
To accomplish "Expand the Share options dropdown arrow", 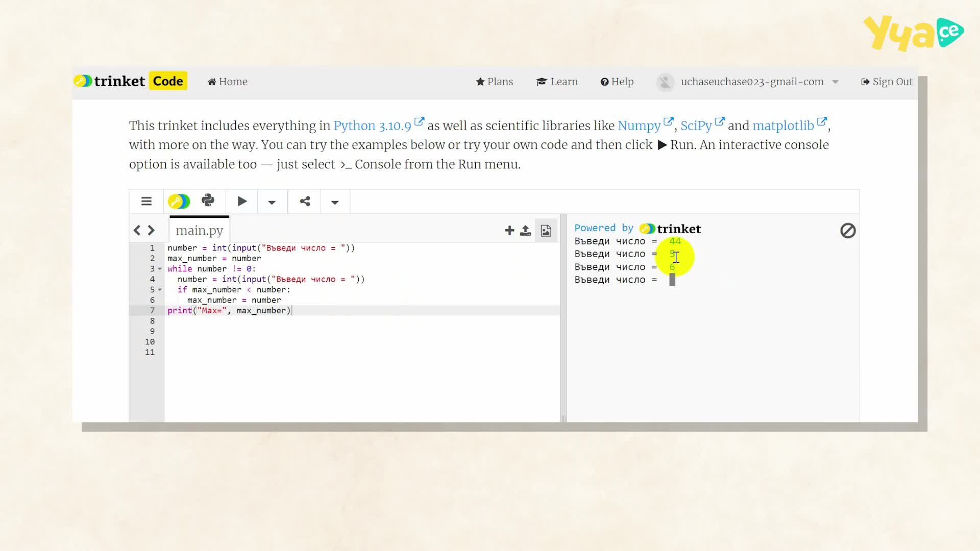I will (x=335, y=203).
